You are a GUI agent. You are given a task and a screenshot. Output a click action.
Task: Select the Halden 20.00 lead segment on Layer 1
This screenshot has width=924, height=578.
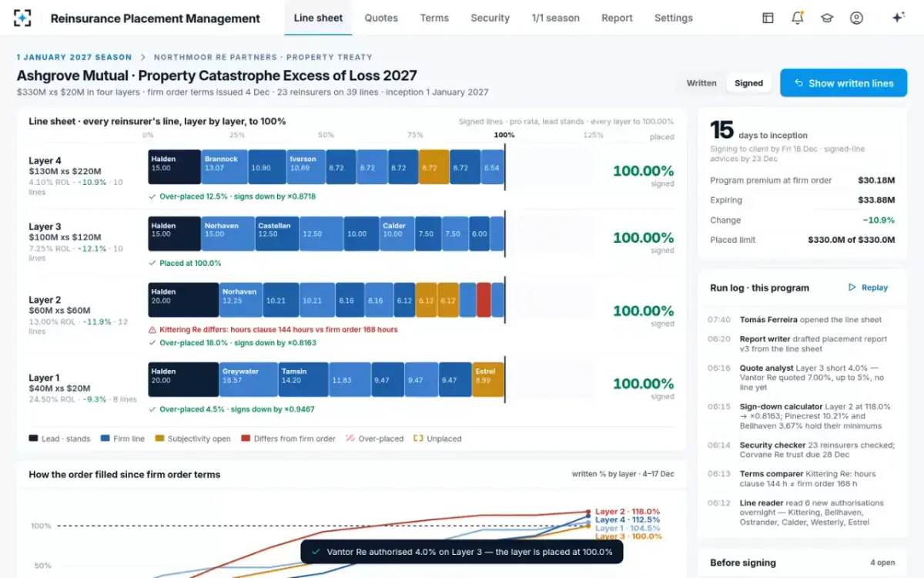pyautogui.click(x=183, y=379)
